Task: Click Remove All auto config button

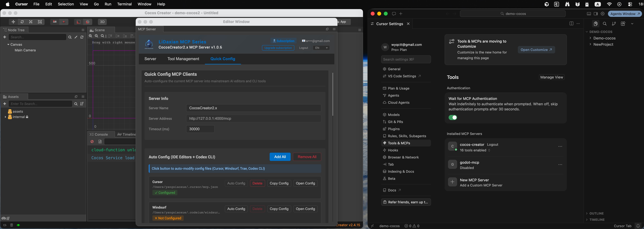Action: click(307, 157)
